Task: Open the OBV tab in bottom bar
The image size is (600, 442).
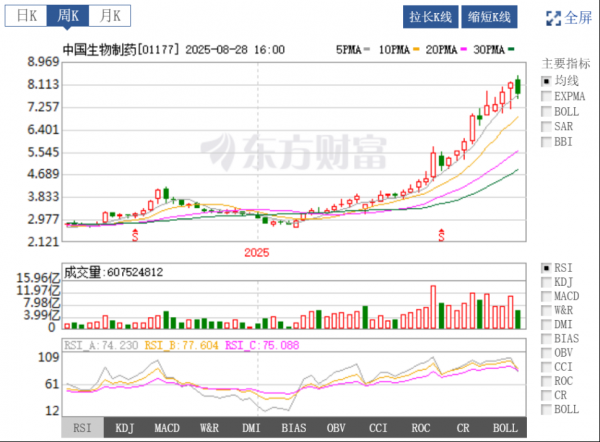Action: 336,427
